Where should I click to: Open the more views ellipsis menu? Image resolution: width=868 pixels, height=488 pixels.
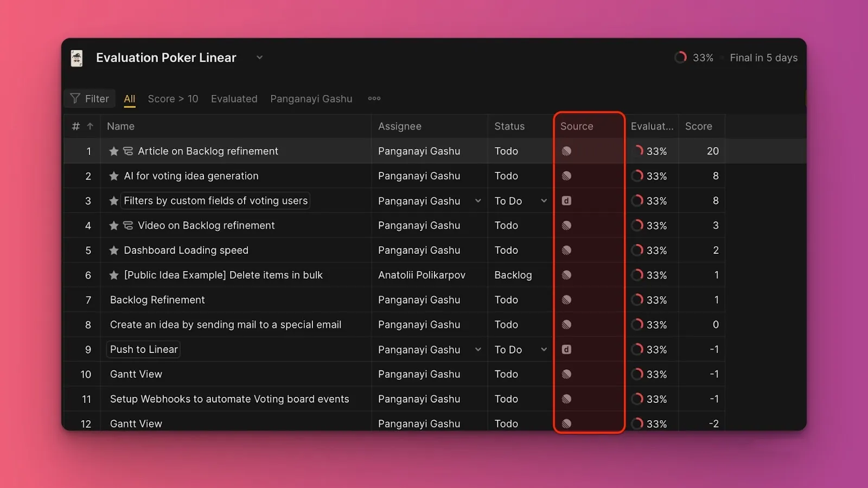(x=374, y=99)
